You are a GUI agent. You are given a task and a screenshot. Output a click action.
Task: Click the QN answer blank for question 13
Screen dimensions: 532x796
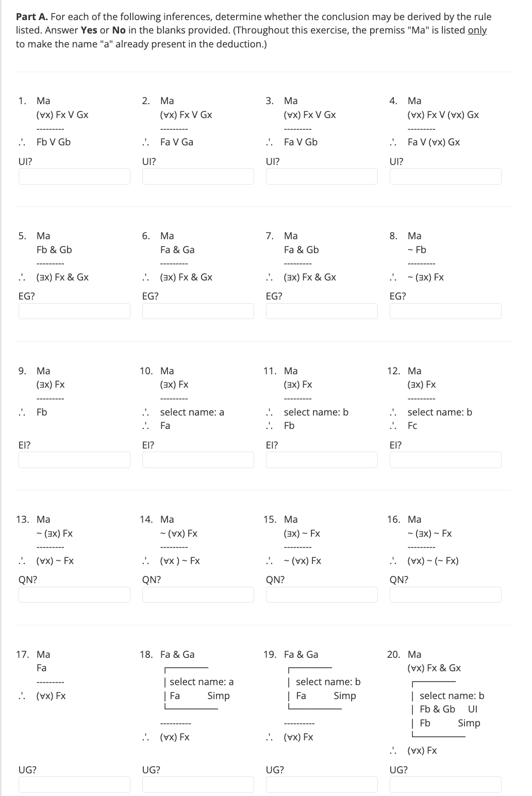[x=74, y=594]
